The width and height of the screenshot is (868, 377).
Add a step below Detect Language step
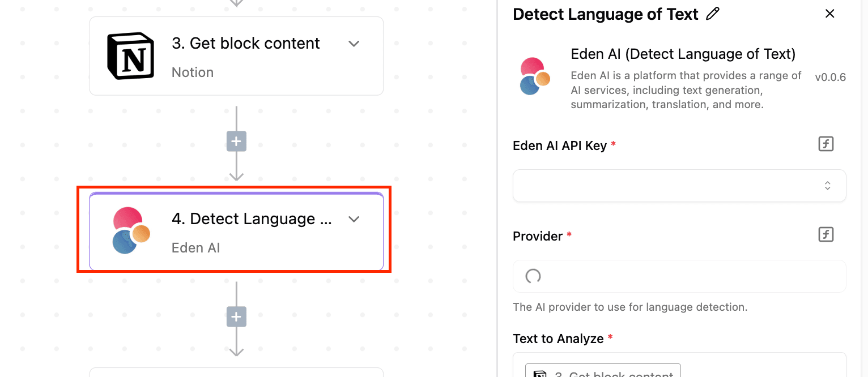pyautogui.click(x=236, y=317)
